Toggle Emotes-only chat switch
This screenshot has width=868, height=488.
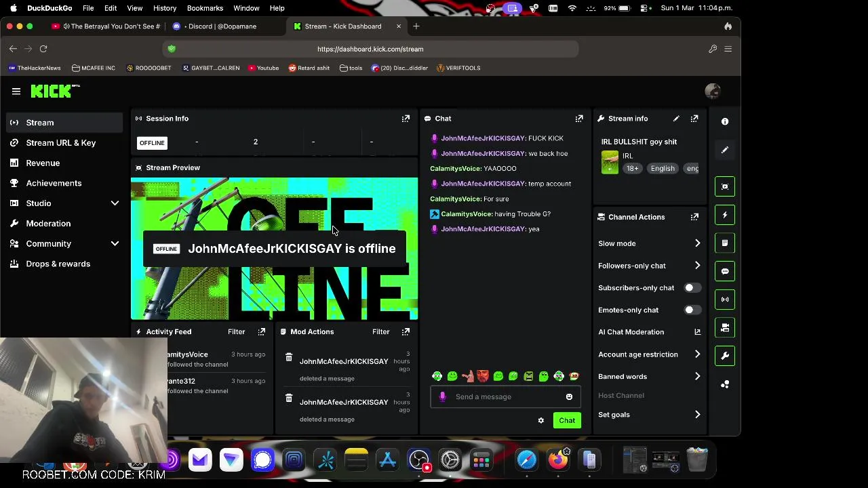(x=692, y=310)
